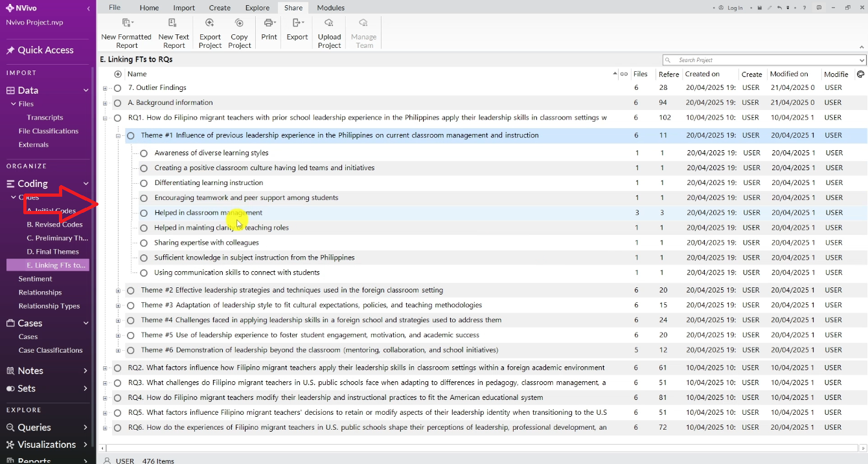Open the File menu
This screenshot has height=464, width=868.
click(x=114, y=8)
